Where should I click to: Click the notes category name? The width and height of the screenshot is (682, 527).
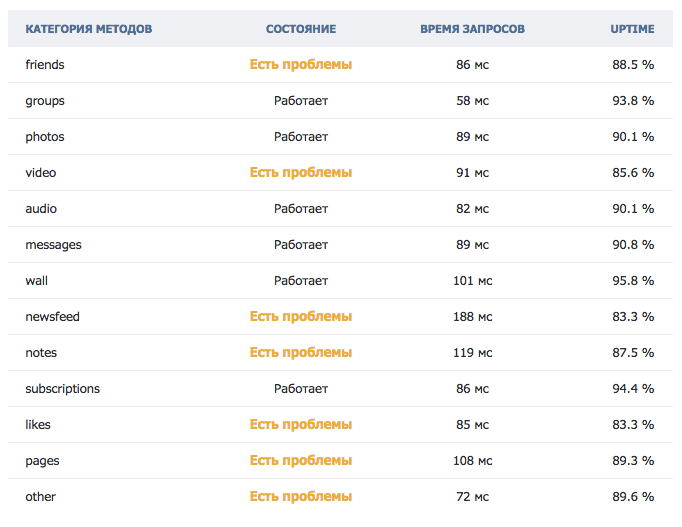tap(40, 353)
